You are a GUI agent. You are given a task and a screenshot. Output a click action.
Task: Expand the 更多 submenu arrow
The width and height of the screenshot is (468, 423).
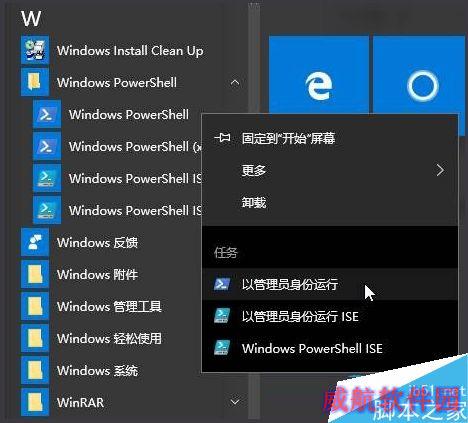(x=440, y=170)
